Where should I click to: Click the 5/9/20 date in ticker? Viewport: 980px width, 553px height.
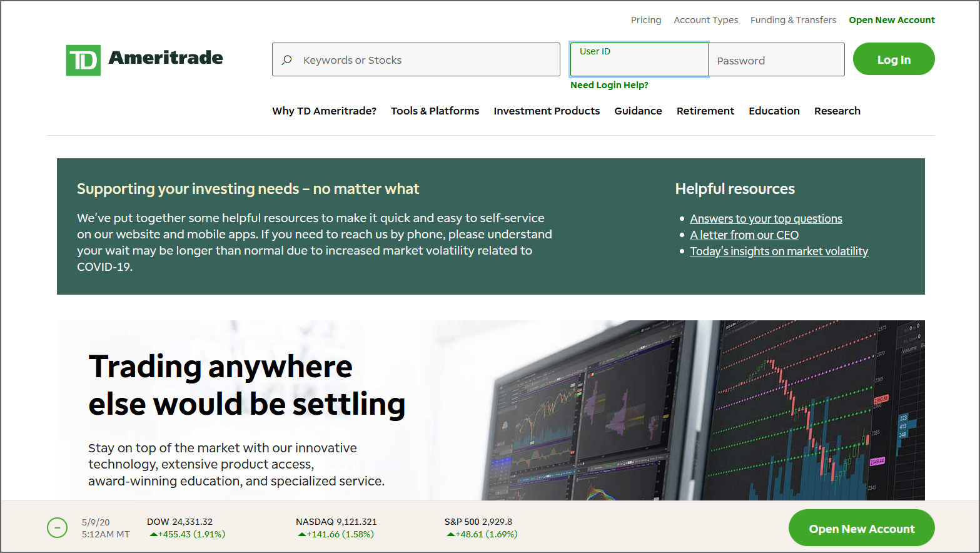[96, 522]
